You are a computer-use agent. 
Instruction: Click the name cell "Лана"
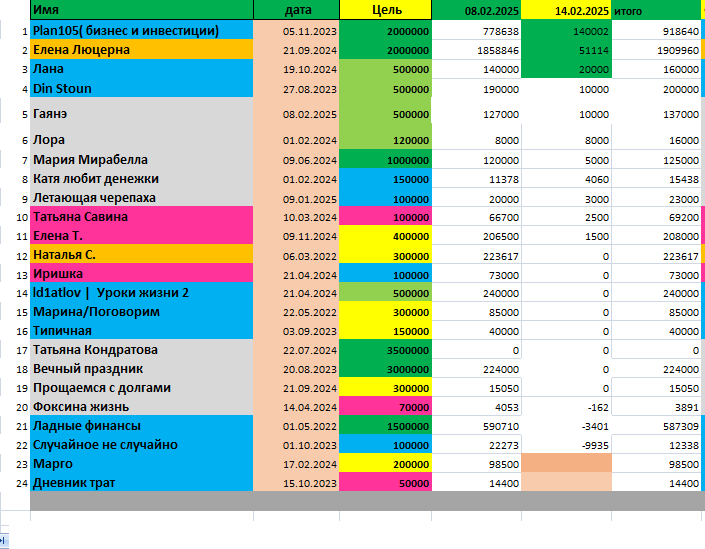pos(142,68)
